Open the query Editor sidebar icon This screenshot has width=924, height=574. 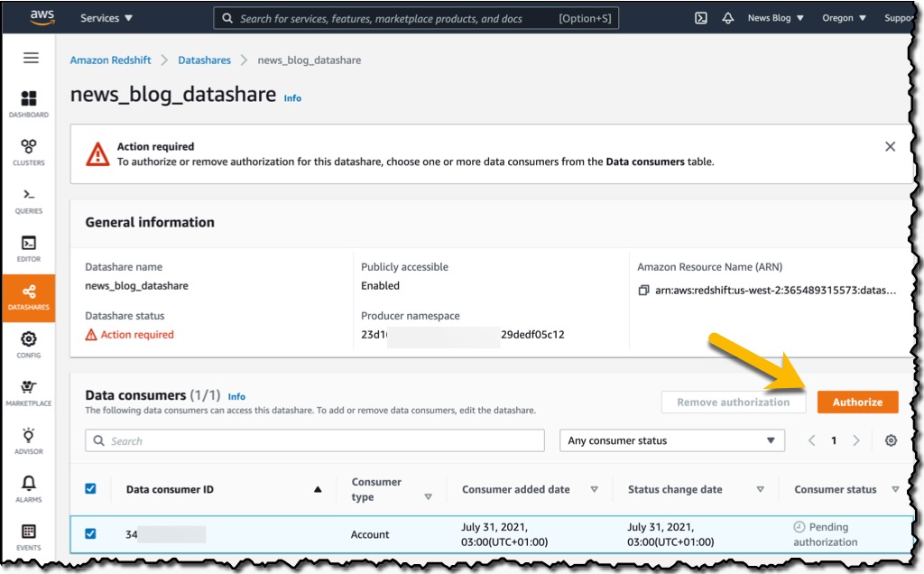[x=28, y=249]
